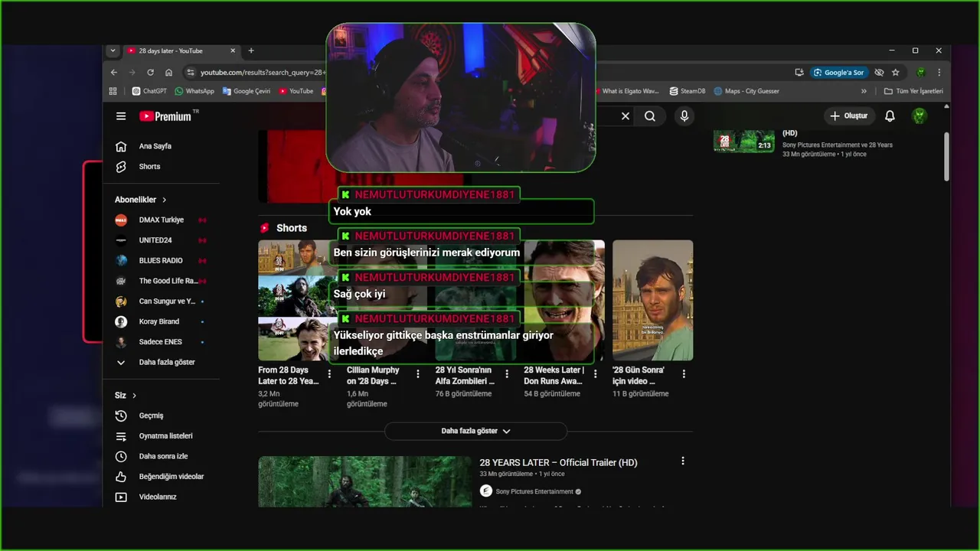Open options for '28 Gün Sonra' short
The height and width of the screenshot is (551, 980).
click(684, 374)
